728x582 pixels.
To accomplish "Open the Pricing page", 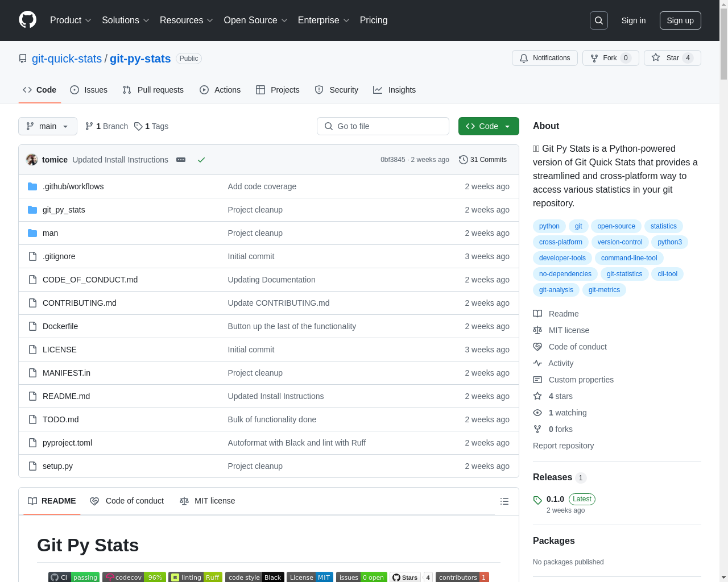I will click(x=374, y=20).
